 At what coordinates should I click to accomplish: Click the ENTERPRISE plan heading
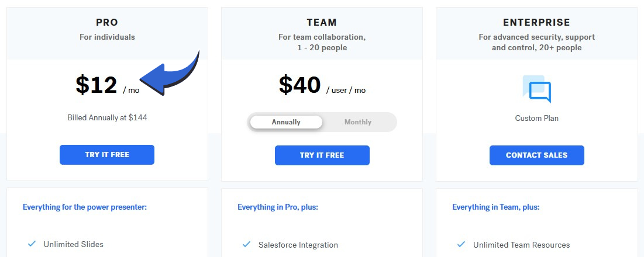coord(536,23)
